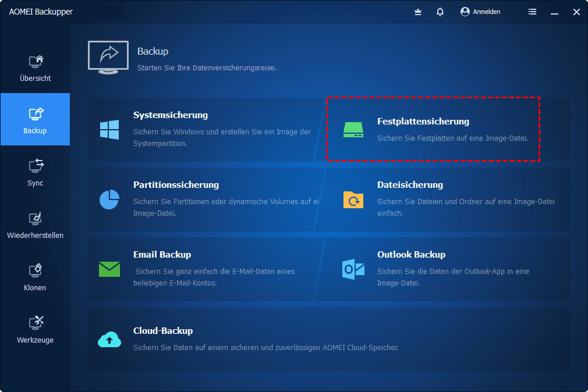Click the yellow folder Dateisicherung icon
Viewport: 588px width, 392px height.
pyautogui.click(x=353, y=199)
